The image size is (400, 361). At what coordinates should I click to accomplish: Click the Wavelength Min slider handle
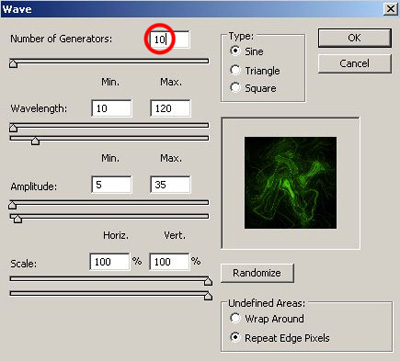[13, 127]
